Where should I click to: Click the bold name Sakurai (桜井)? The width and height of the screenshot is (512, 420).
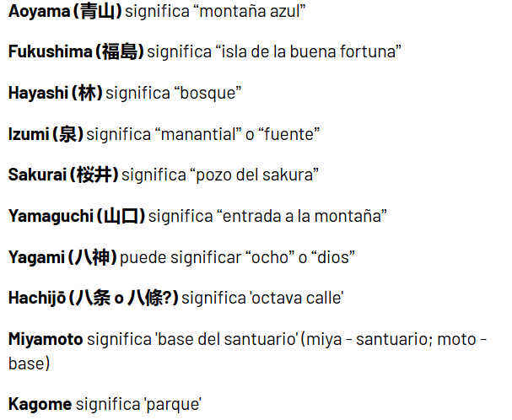[x=63, y=175]
